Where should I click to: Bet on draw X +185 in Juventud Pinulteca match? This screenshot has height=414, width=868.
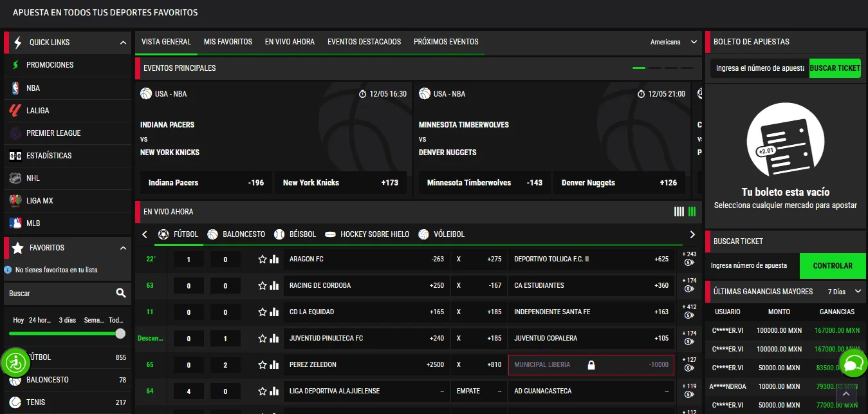[479, 338]
